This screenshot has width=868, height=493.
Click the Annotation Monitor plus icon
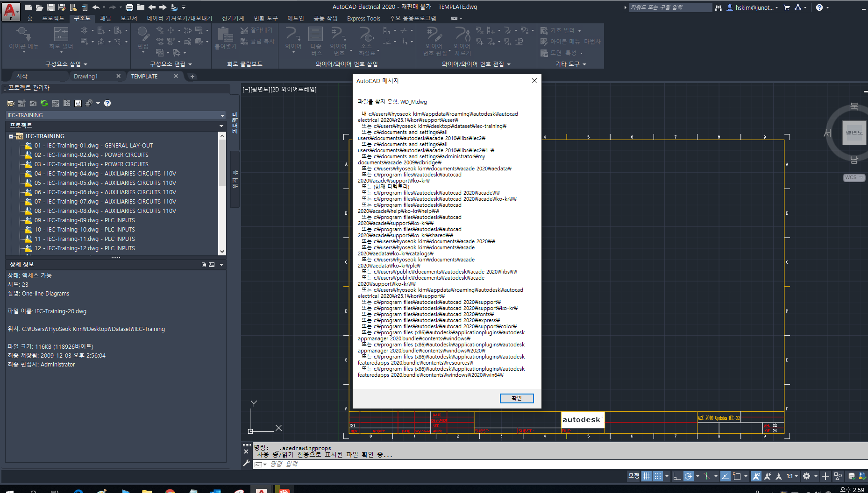[x=825, y=476]
